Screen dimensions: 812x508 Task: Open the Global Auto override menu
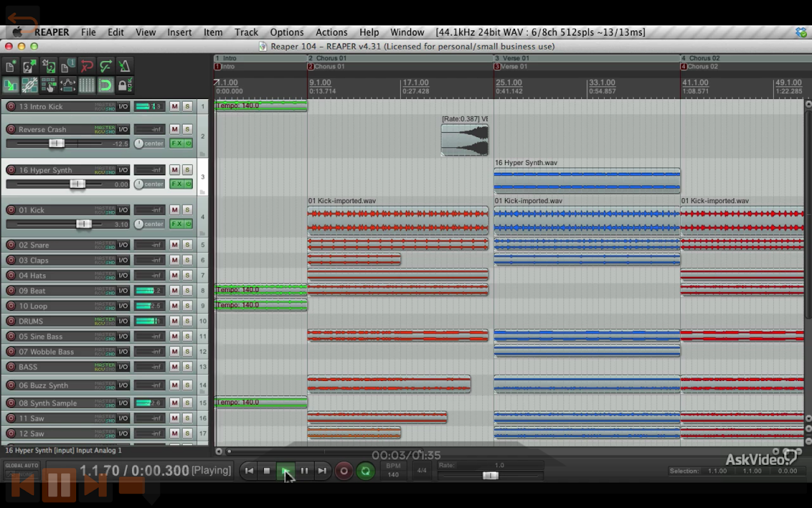(22, 470)
